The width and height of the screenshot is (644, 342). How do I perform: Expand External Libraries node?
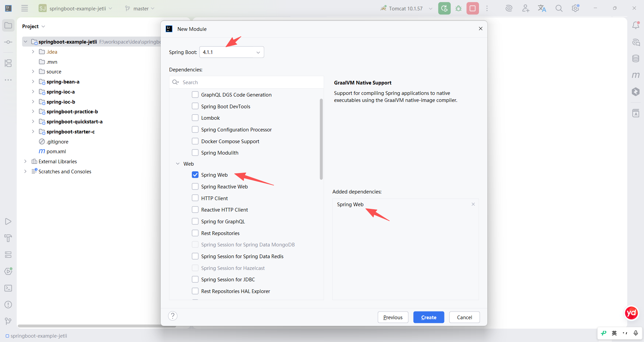pyautogui.click(x=25, y=161)
